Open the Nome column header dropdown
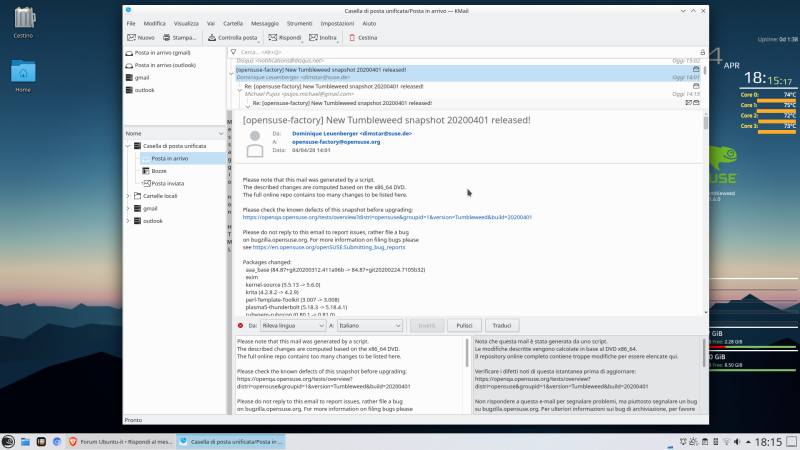The image size is (800, 450). coord(221,134)
